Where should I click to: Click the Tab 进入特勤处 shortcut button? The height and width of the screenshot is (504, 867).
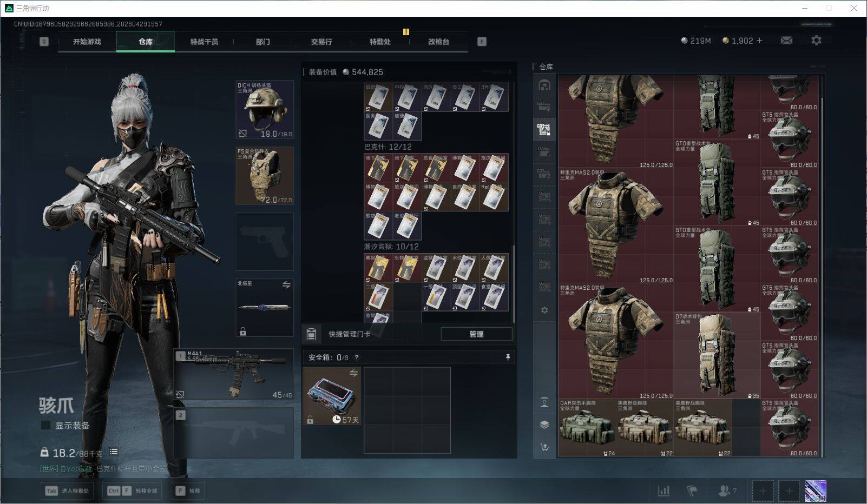pyautogui.click(x=67, y=491)
